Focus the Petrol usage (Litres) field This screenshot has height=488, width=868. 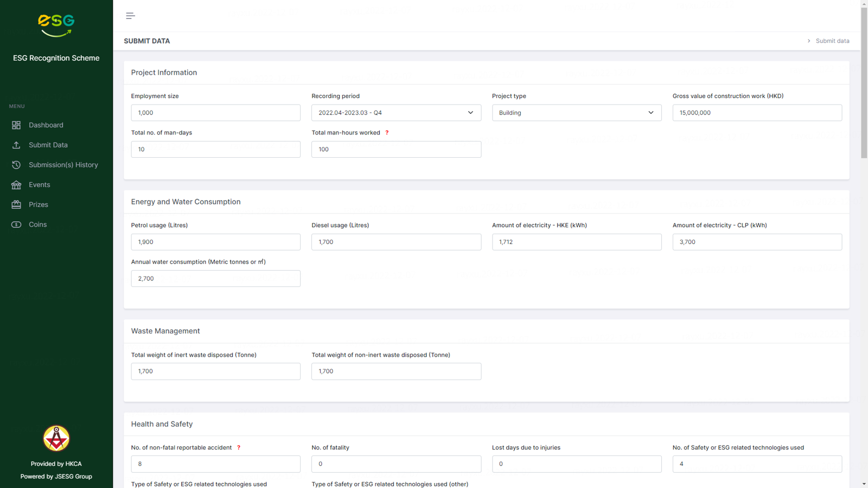coord(215,242)
